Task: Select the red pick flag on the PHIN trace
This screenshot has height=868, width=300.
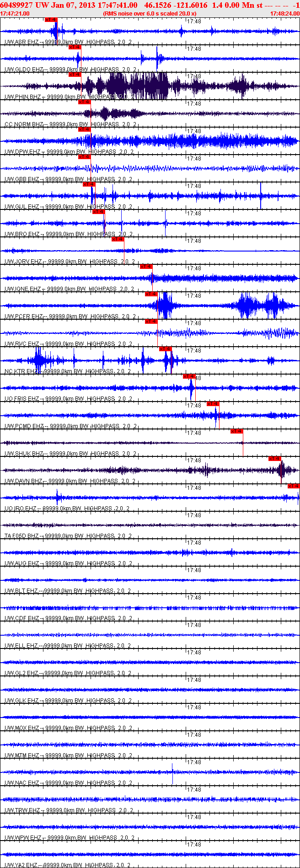Action: point(75,75)
